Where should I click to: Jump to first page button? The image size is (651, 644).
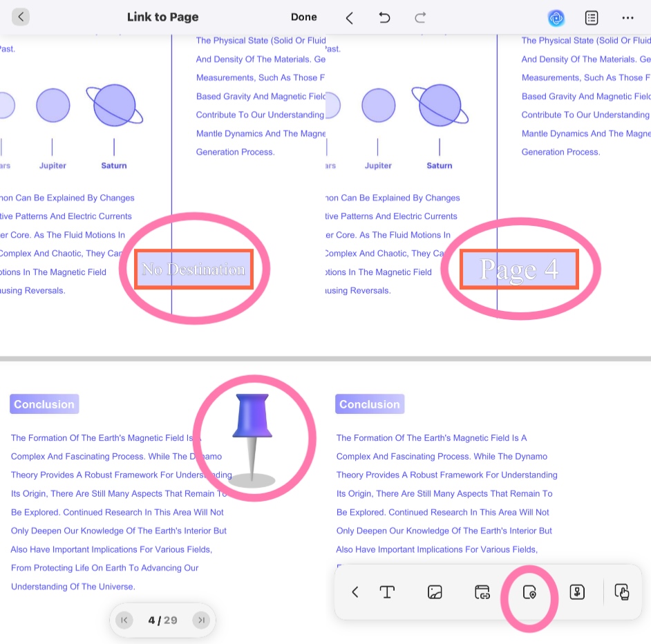pyautogui.click(x=124, y=620)
